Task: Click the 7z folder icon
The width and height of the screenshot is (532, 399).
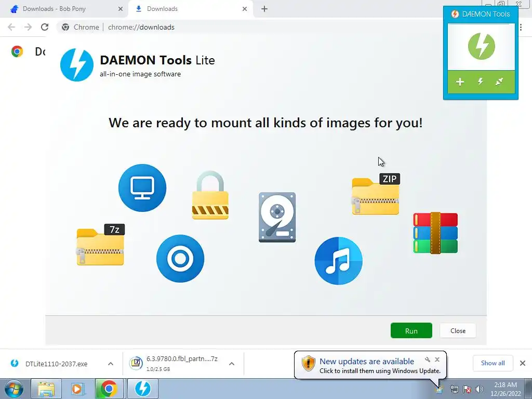Action: point(100,245)
